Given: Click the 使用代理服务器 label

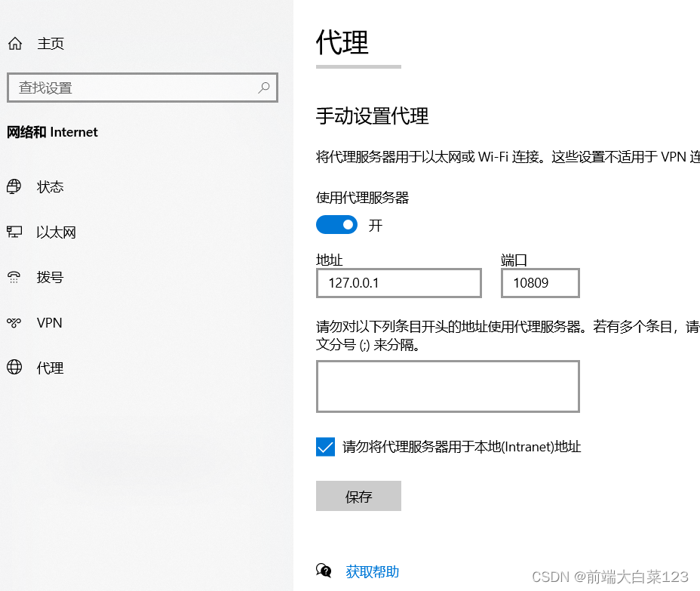Looking at the screenshot, I should point(363,198).
